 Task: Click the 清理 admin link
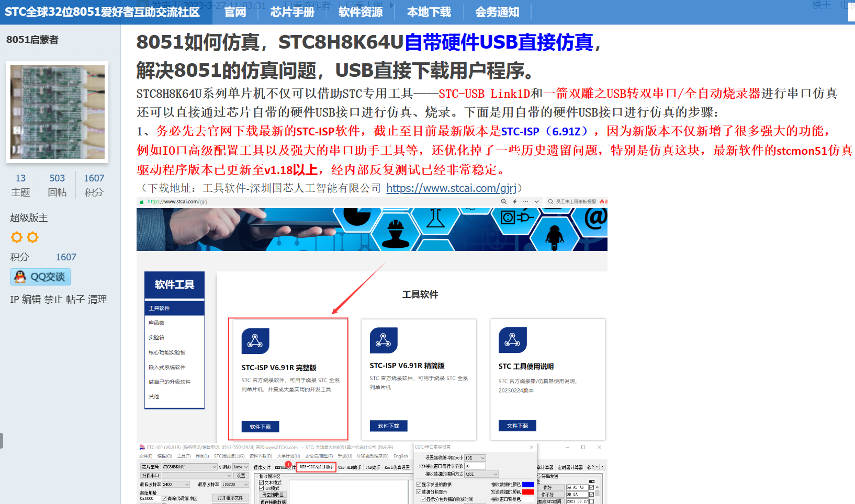point(97,300)
